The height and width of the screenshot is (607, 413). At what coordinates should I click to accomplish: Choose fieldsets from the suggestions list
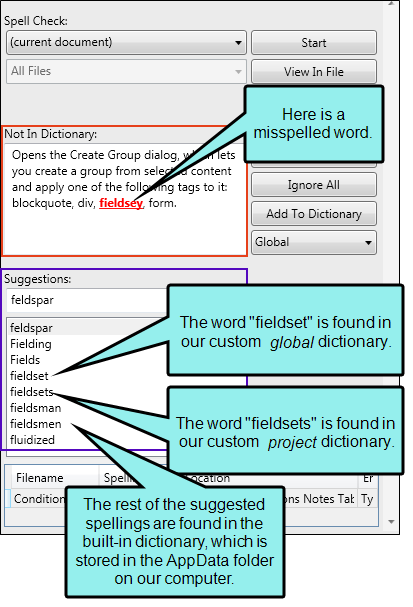(31, 392)
